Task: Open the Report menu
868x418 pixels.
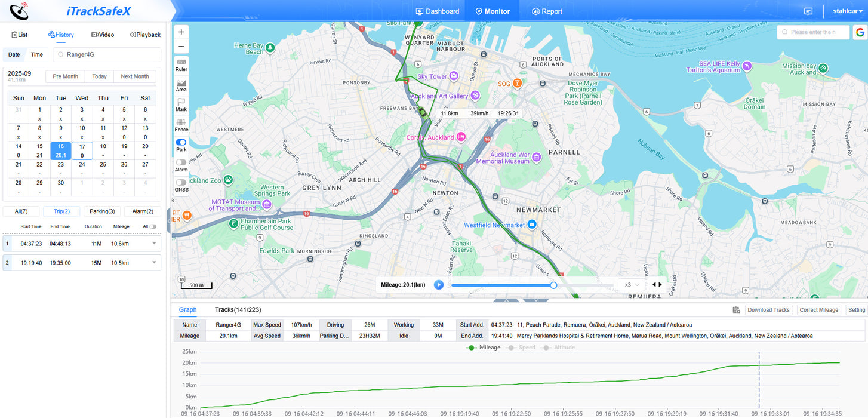Action: click(x=547, y=11)
